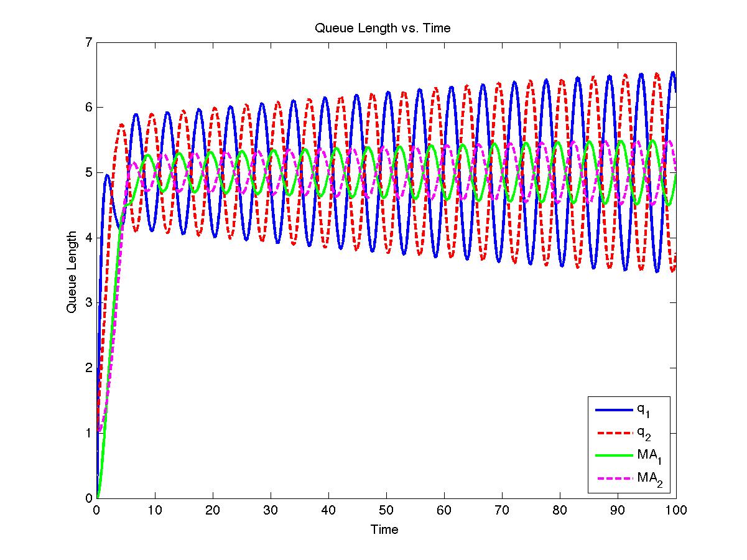Click y-axis tick label 2
Screen dimensions: 747x560
click(x=88, y=368)
